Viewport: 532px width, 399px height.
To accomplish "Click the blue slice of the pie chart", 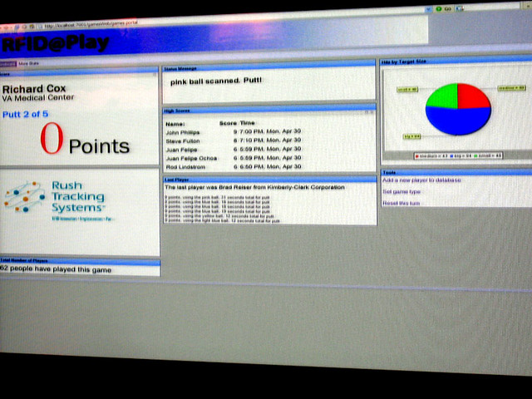I will click(x=458, y=121).
